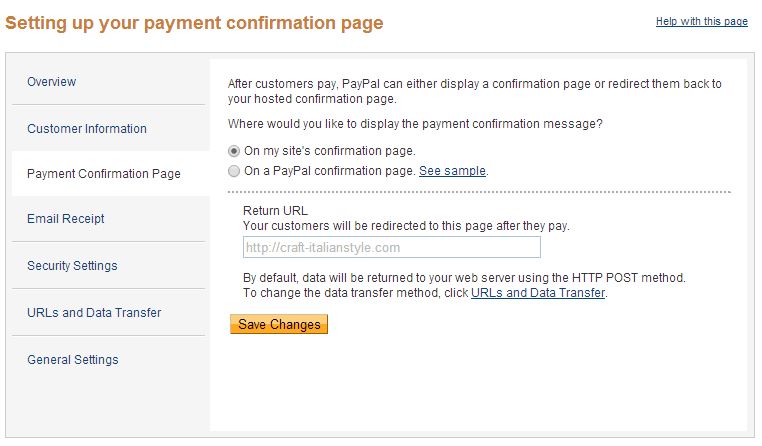Choose the PayPal confirmation page radio button

tap(234, 171)
